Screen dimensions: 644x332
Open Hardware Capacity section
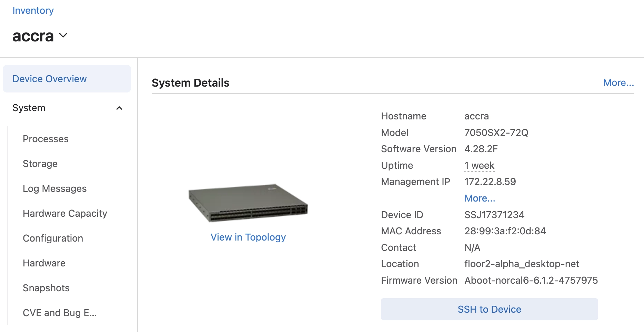pyautogui.click(x=65, y=214)
